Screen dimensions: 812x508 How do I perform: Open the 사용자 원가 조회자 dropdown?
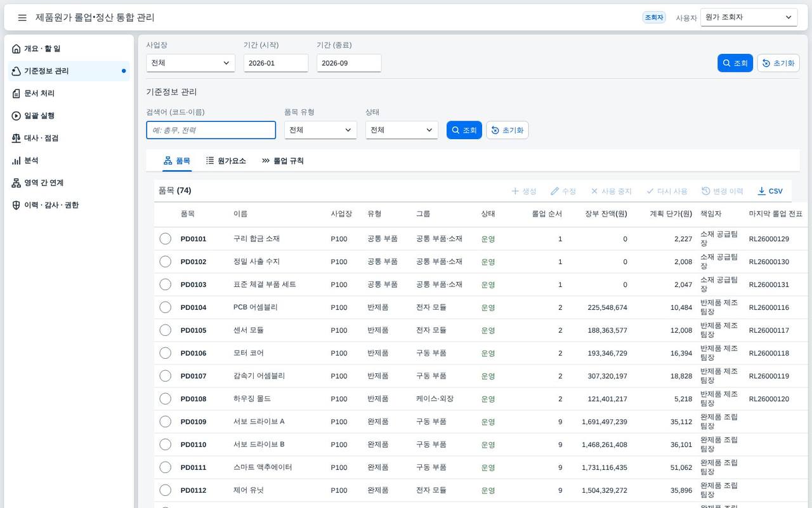pyautogui.click(x=749, y=18)
